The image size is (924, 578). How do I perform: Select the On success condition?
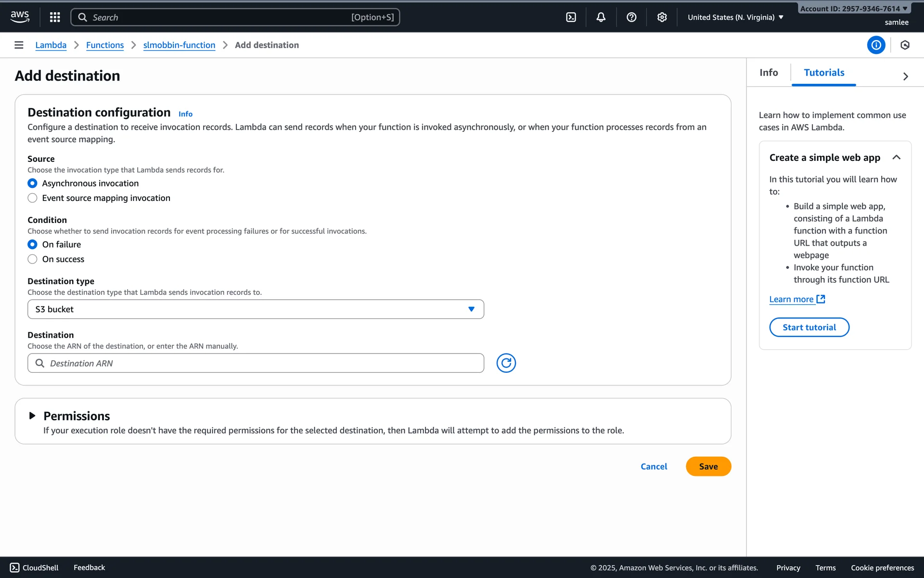32,259
